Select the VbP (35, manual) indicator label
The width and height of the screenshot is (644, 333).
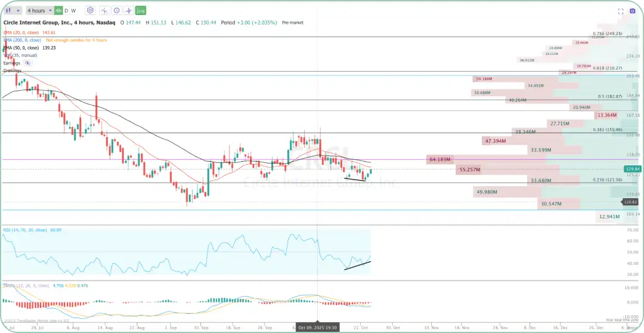click(20, 55)
